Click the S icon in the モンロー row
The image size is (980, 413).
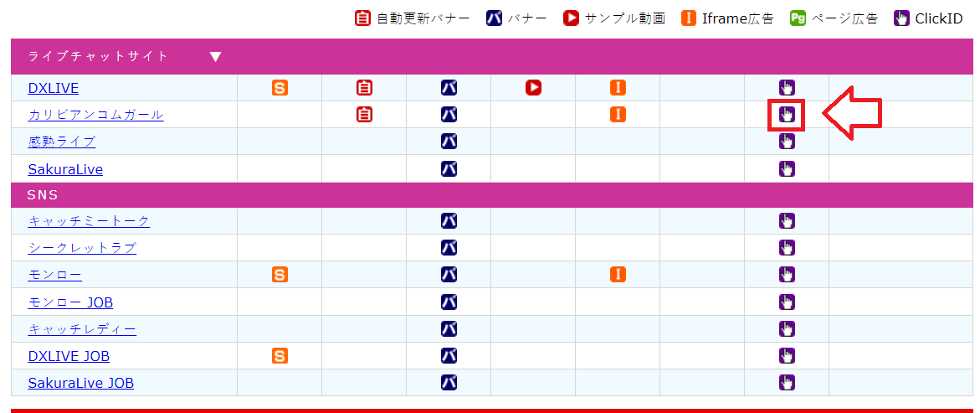(280, 275)
